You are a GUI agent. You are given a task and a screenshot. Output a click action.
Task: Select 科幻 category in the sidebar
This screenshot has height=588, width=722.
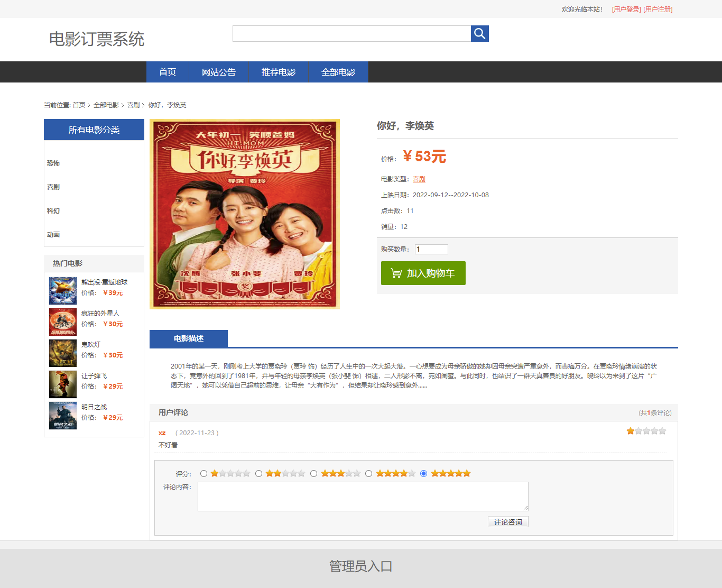(53, 210)
